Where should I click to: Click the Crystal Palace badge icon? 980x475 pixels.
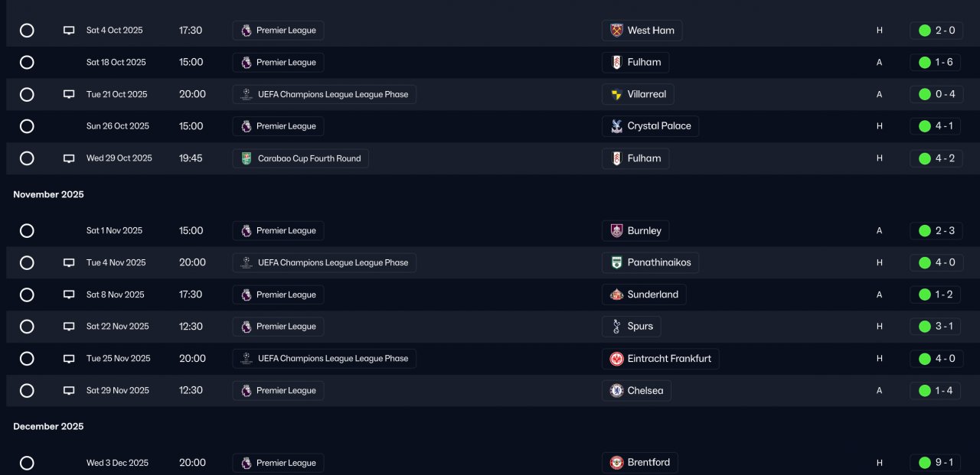click(616, 126)
